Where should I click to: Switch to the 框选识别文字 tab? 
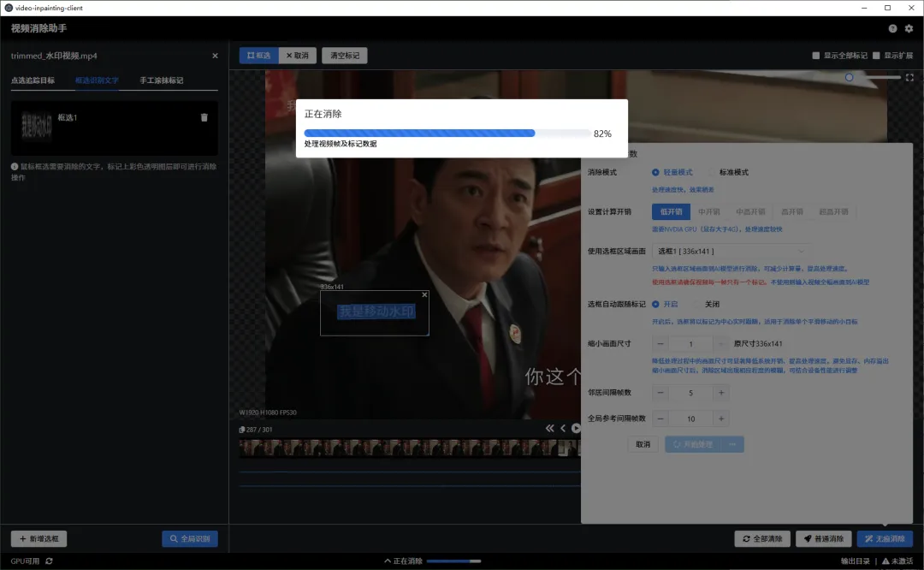(97, 80)
